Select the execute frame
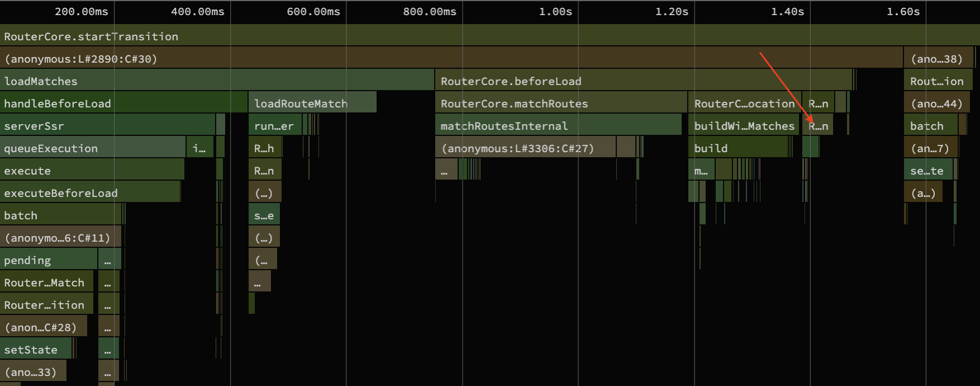The height and width of the screenshot is (386, 980). (92, 171)
